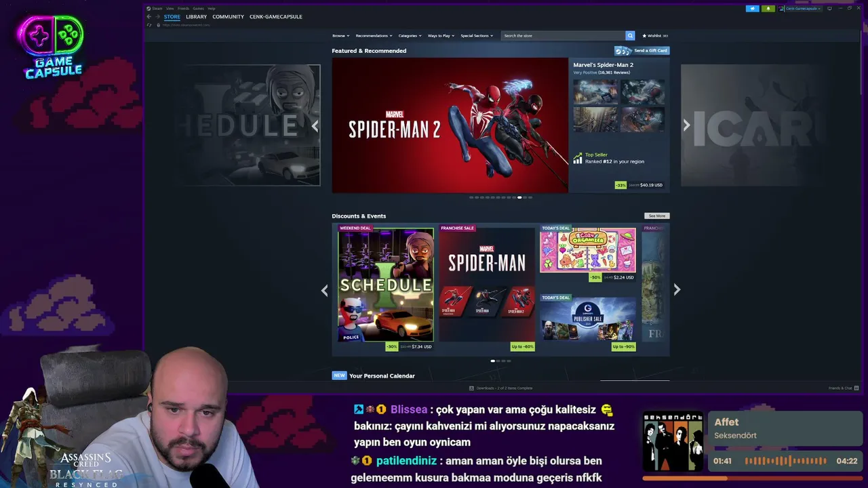Image resolution: width=868 pixels, height=488 pixels.
Task: Click the Downloads icon in the bottom bar
Action: coord(472,388)
